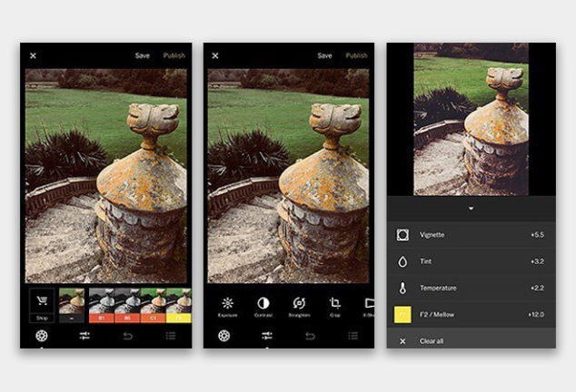Collapse the edit history panel arrow
576x392 pixels.
tap(471, 208)
